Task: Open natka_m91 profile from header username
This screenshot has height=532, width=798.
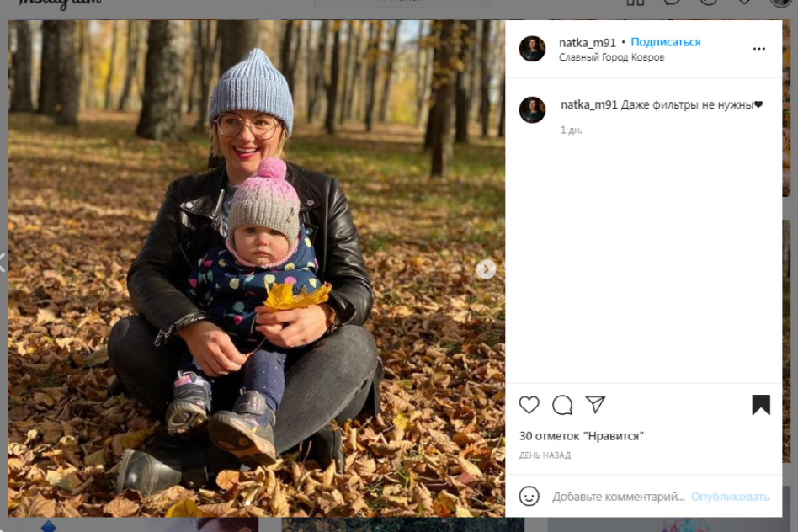Action: point(588,42)
